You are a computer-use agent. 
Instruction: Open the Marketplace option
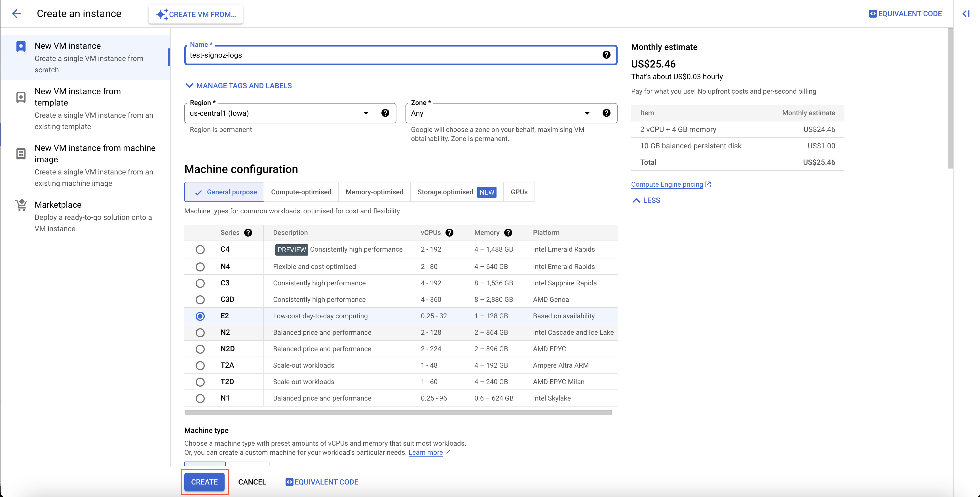click(85, 216)
